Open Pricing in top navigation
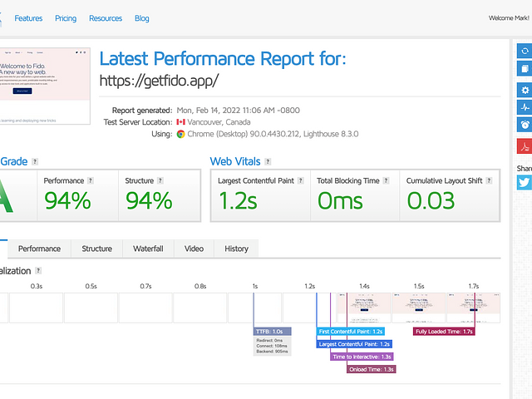This screenshot has height=399, width=532. tap(66, 18)
